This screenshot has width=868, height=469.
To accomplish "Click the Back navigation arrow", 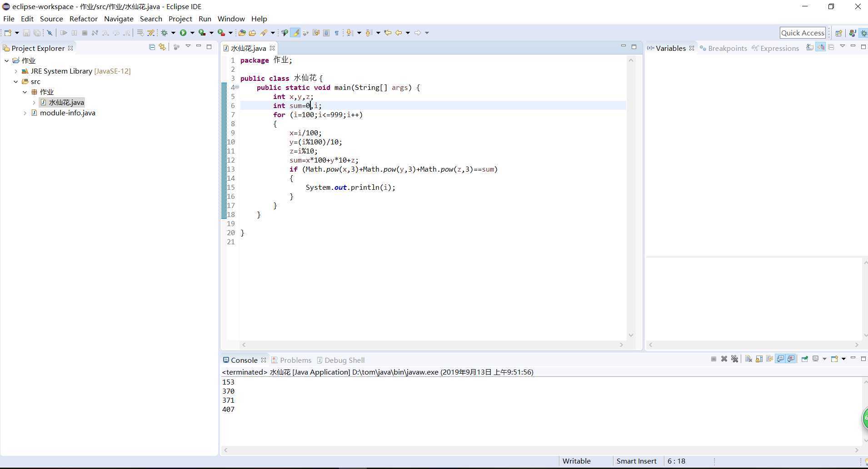I will tap(399, 33).
